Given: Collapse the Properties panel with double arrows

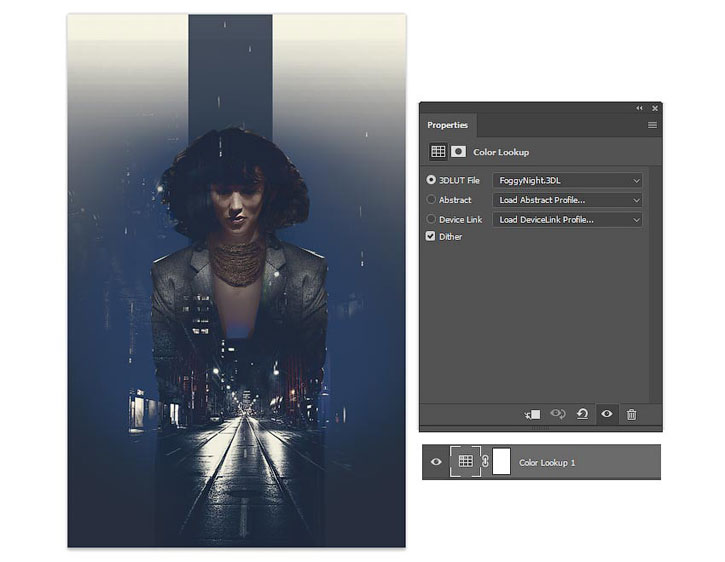Looking at the screenshot, I should coord(639,108).
